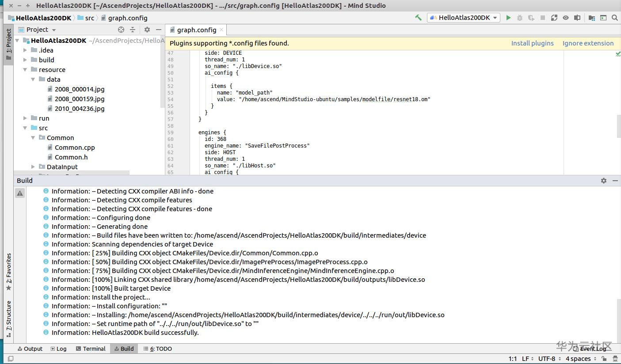This screenshot has width=621, height=364.
Task: Click the Search Everywhere magnifier icon
Action: coord(615,18)
